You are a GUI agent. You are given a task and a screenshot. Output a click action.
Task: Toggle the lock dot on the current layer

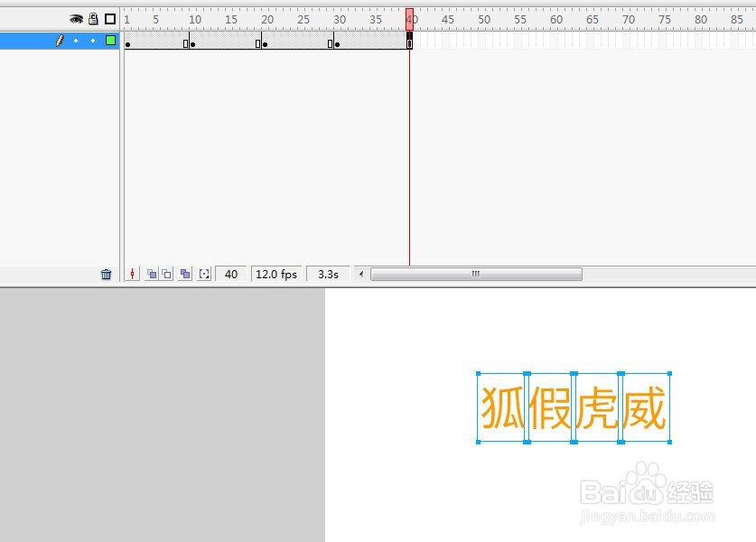(93, 40)
